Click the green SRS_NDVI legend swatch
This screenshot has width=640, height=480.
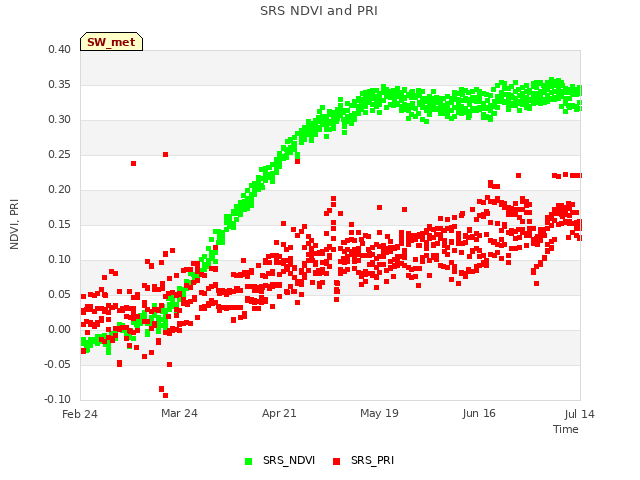(x=248, y=461)
